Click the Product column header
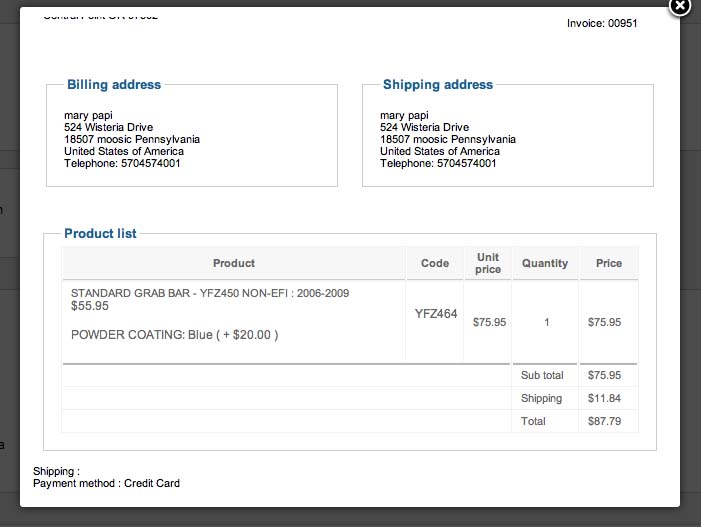The height and width of the screenshot is (527, 701). pos(234,263)
